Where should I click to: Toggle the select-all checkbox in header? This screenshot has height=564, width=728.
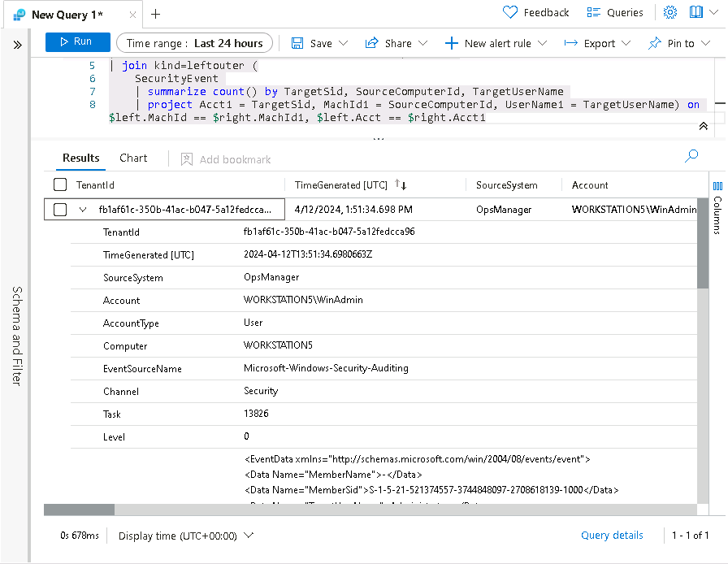(x=60, y=184)
